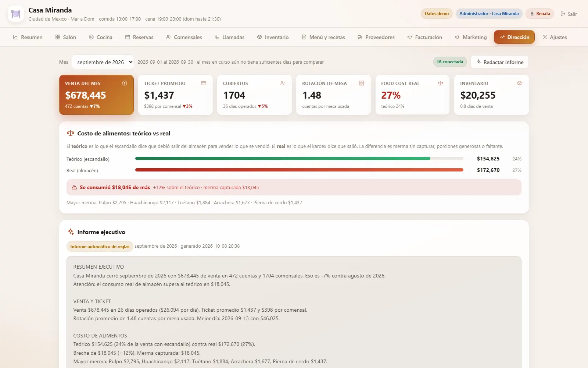Click the coin icon on Venta del mes card

click(125, 83)
